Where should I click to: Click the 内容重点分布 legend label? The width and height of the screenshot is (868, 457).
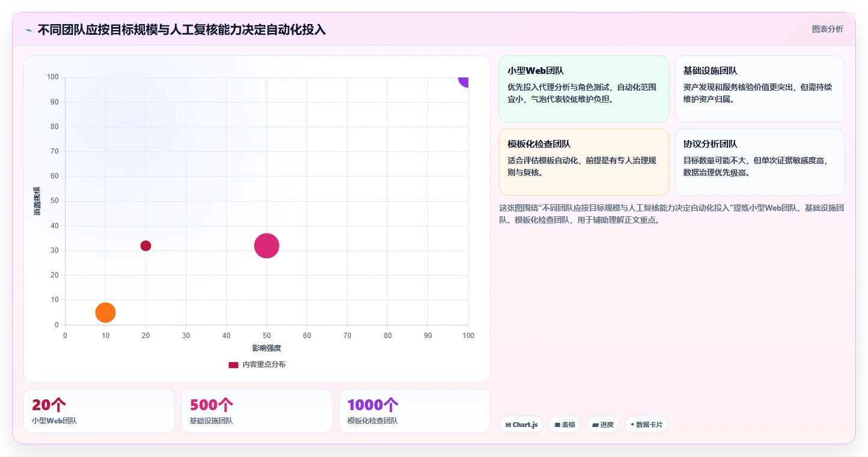click(x=264, y=365)
